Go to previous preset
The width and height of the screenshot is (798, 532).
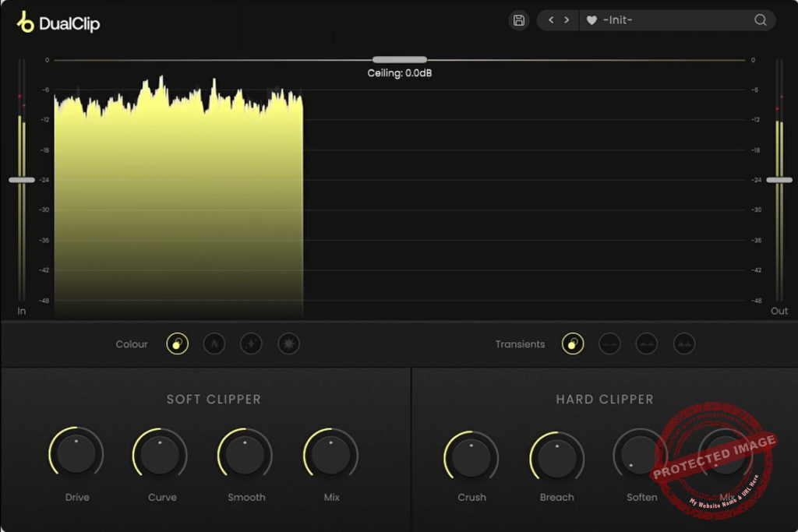(551, 19)
